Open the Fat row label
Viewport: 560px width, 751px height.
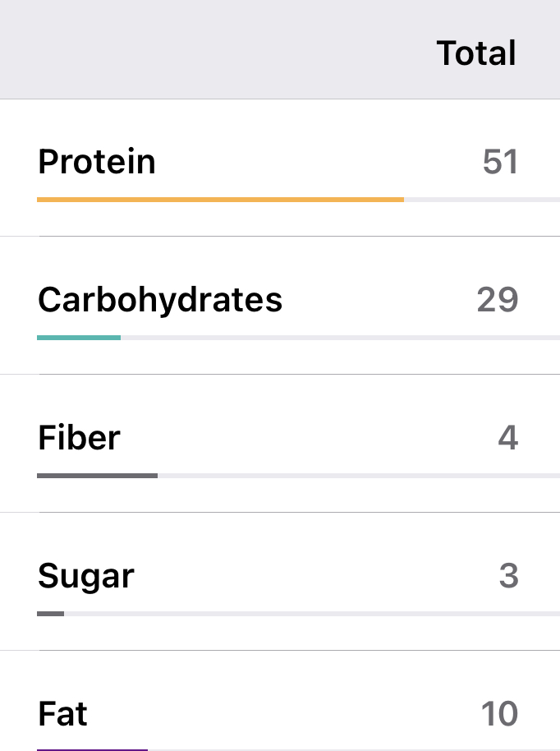[x=62, y=714]
